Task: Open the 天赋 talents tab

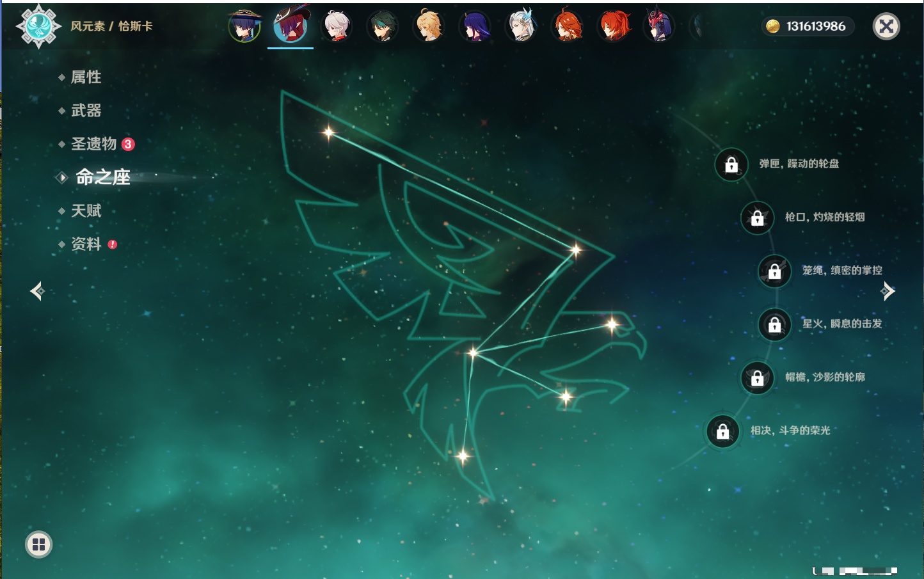Action: 86,210
